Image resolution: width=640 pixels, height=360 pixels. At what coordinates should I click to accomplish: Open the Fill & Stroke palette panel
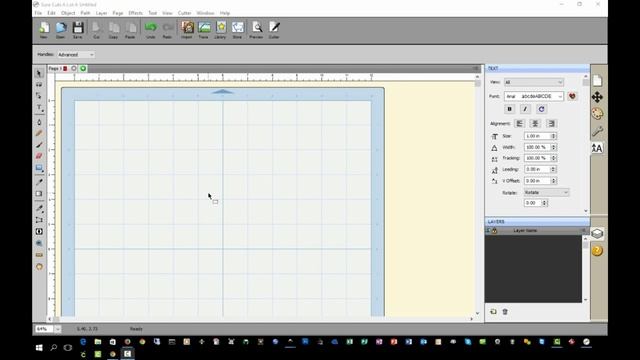pyautogui.click(x=597, y=114)
